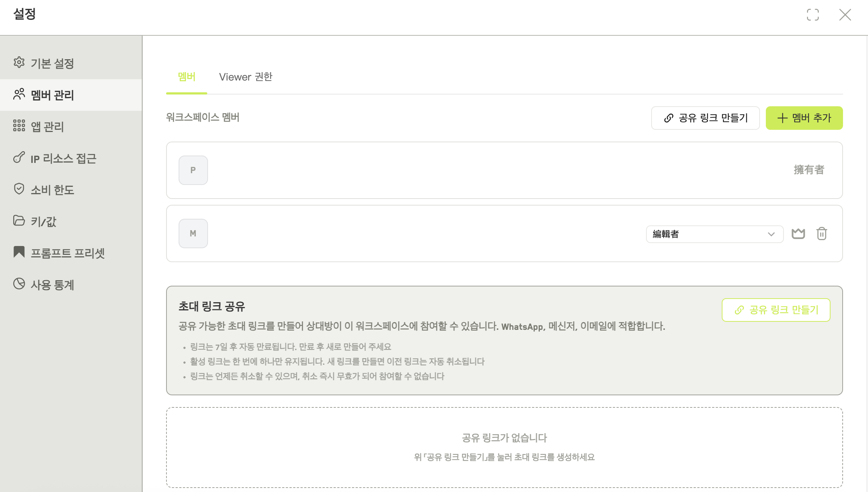Click the 초대 링크 공유 heading

(212, 306)
